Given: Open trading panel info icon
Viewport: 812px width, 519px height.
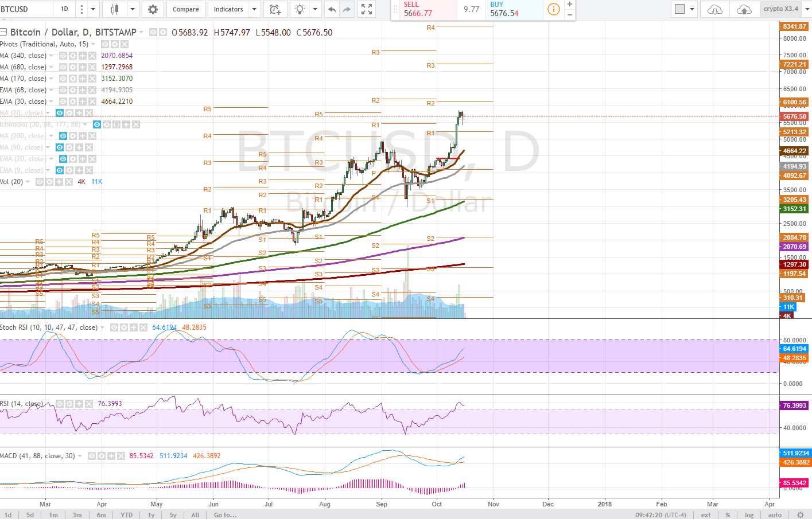Looking at the screenshot, I should [554, 9].
